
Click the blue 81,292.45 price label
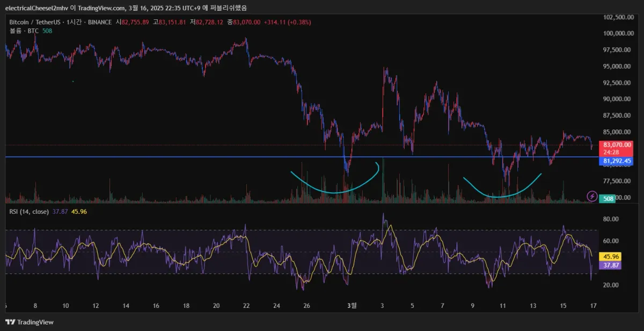(x=617, y=161)
